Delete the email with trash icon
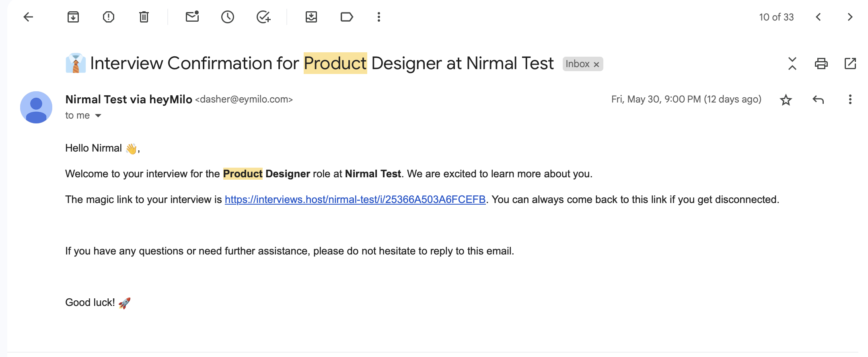This screenshot has width=868, height=357. 144,17
